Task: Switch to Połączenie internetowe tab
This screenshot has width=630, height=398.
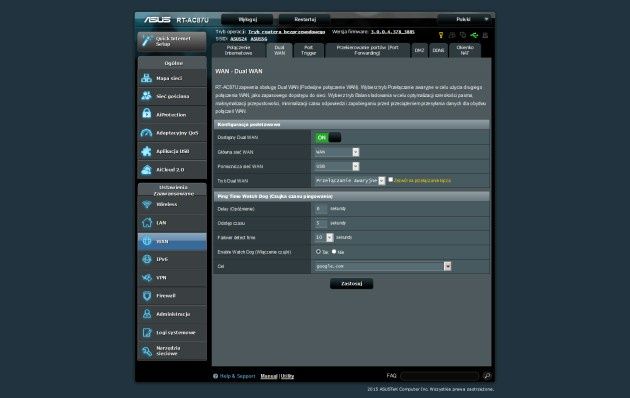Action: pos(238,50)
